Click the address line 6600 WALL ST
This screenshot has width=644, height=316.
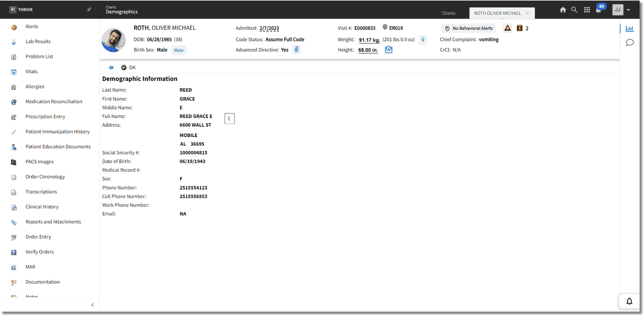pos(195,125)
